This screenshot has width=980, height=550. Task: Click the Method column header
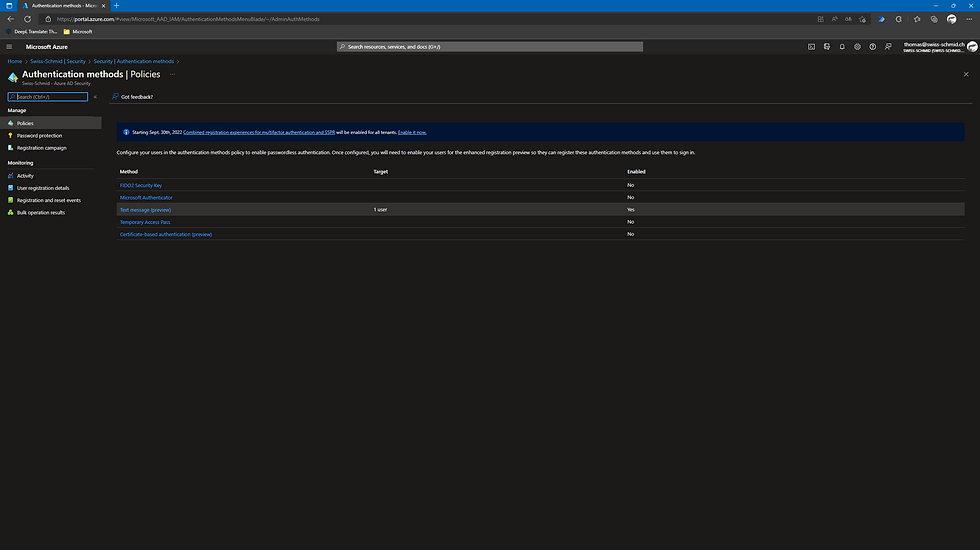tap(129, 171)
